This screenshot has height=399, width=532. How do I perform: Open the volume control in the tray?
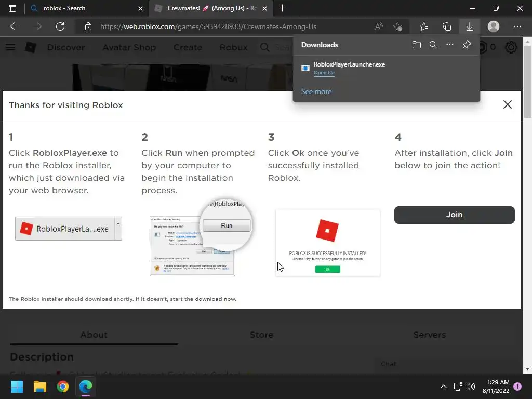(471, 387)
